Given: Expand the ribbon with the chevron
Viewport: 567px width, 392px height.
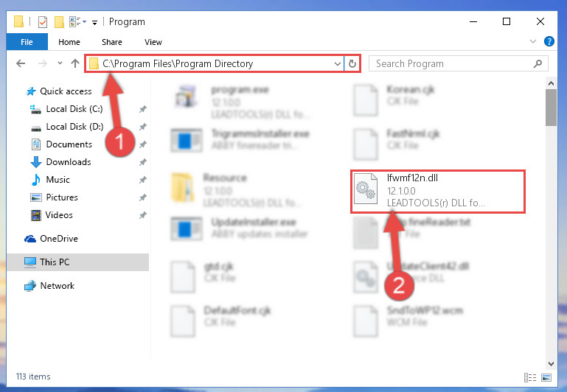Looking at the screenshot, I should point(532,41).
